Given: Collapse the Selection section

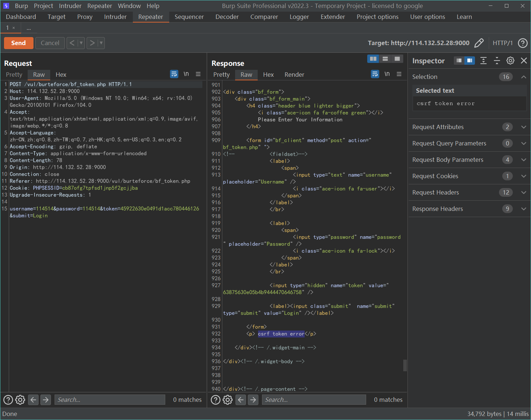Looking at the screenshot, I should (524, 77).
